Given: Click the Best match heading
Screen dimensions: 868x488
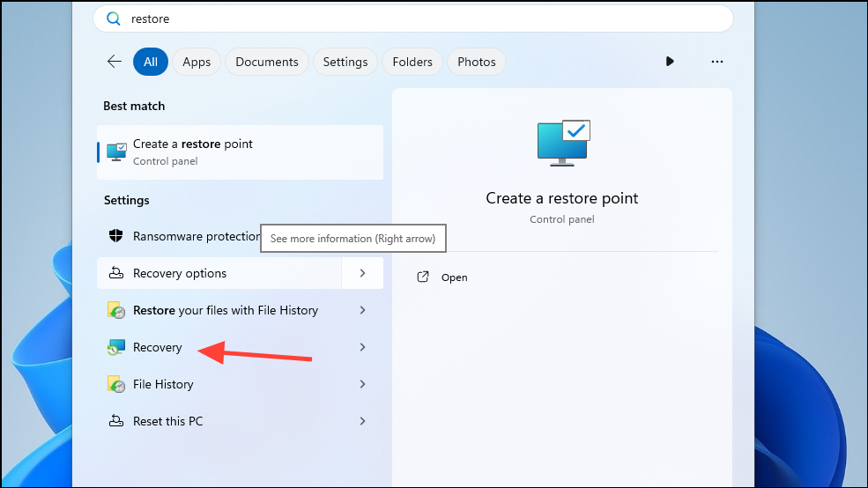Looking at the screenshot, I should (134, 106).
